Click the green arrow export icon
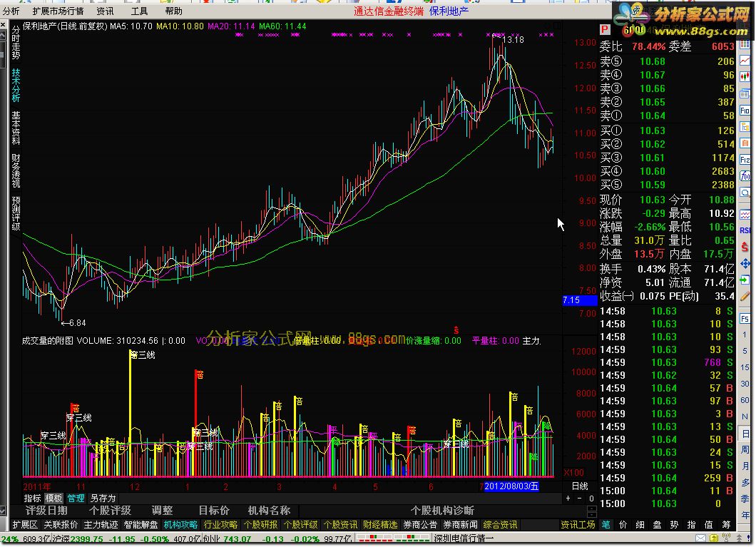This screenshot has width=756, height=547. point(745,280)
